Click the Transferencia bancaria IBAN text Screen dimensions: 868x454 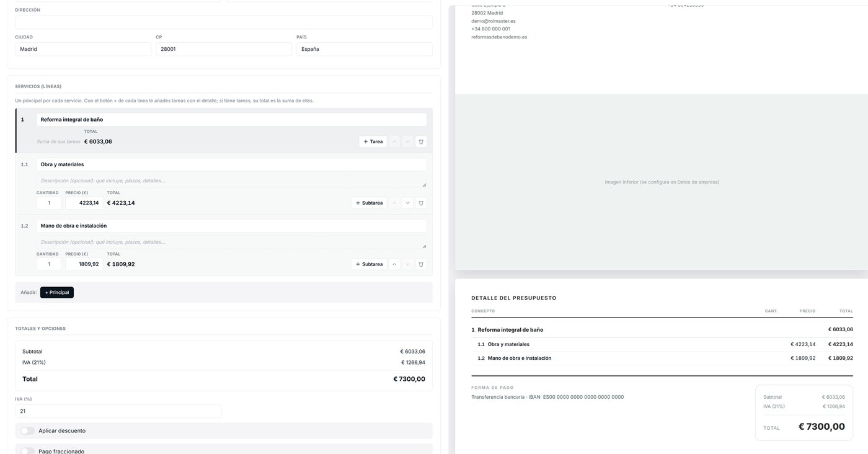(547, 397)
